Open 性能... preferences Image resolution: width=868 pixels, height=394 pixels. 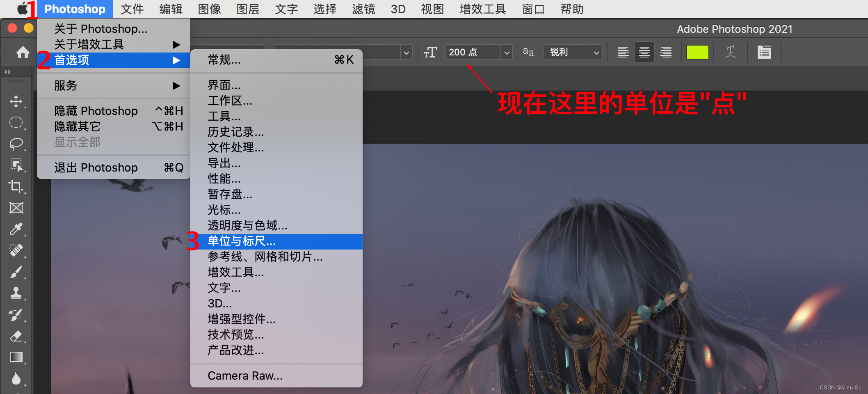click(x=276, y=179)
